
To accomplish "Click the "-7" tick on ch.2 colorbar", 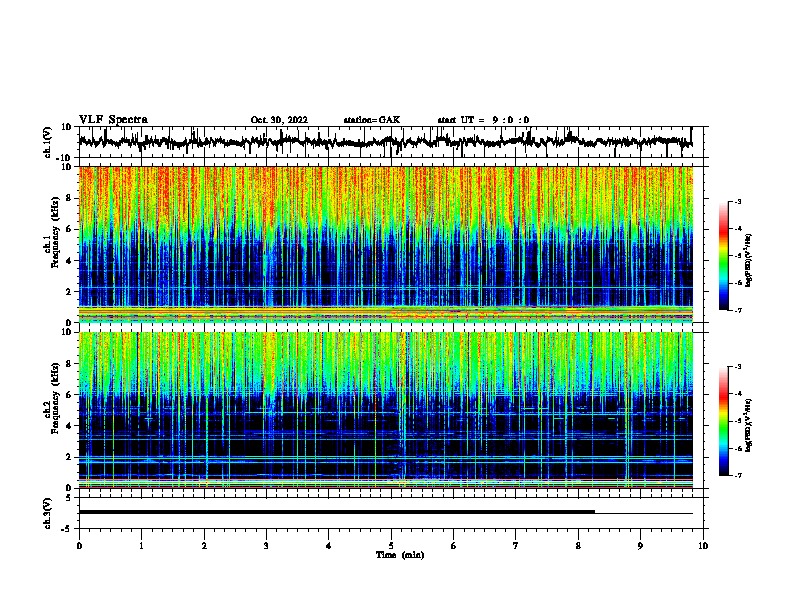I will (738, 476).
